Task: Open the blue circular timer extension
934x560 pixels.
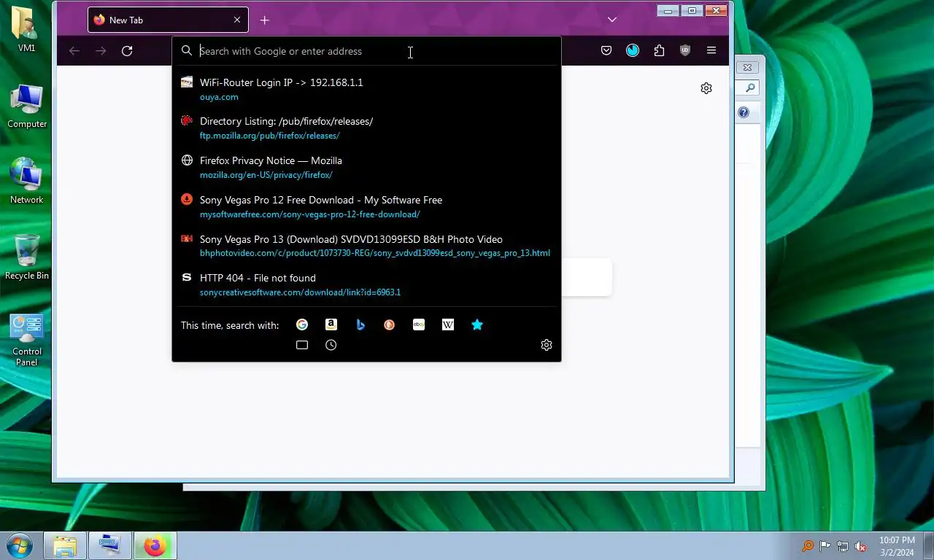Action: [633, 50]
